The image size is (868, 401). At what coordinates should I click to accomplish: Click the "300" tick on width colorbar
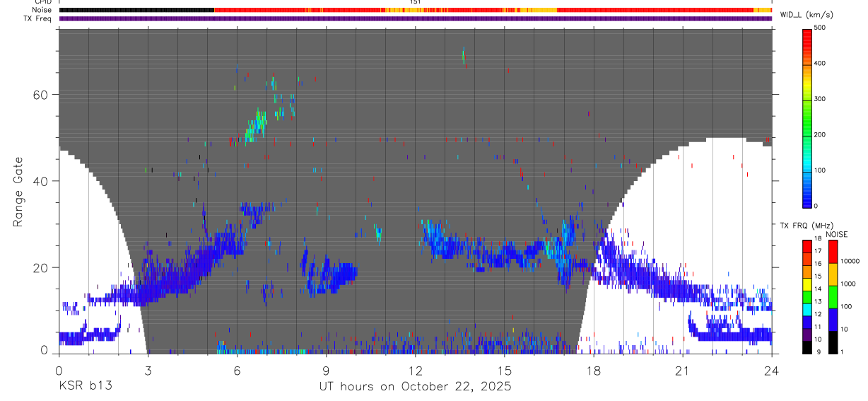click(820, 99)
